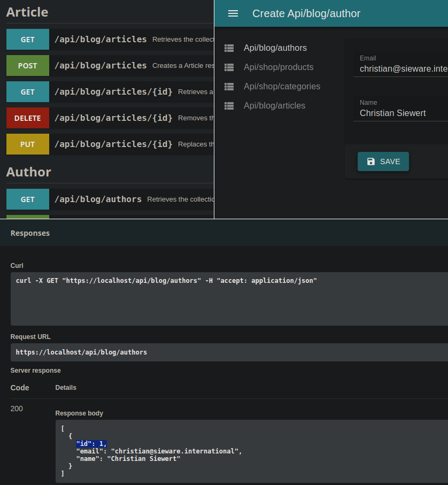This screenshot has width=448, height=485.
Task: Click the Curl label
Action: coord(17,266)
